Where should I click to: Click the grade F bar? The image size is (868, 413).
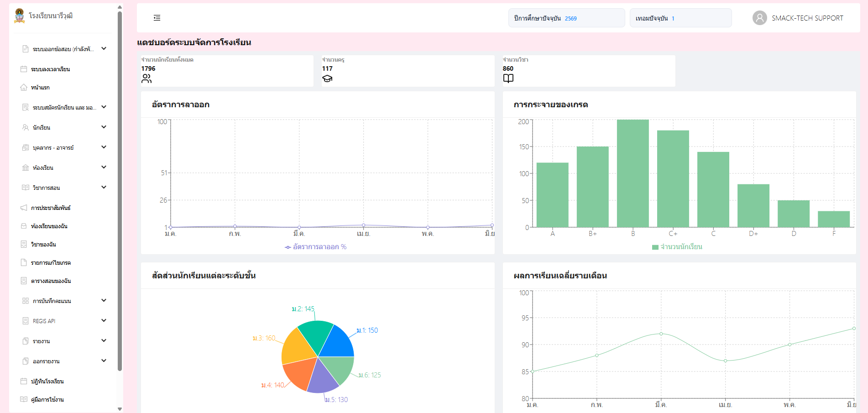coord(833,219)
